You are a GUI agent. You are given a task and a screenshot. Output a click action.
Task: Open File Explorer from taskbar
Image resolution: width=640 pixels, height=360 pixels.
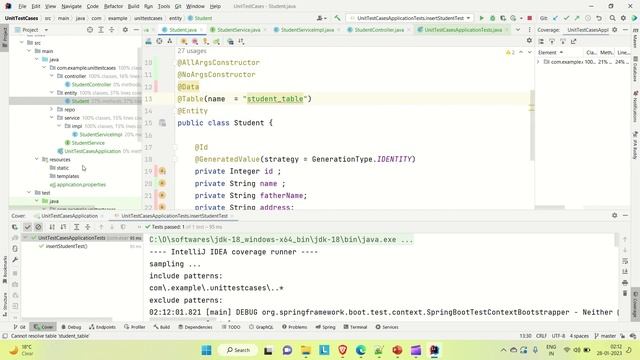[x=306, y=350]
